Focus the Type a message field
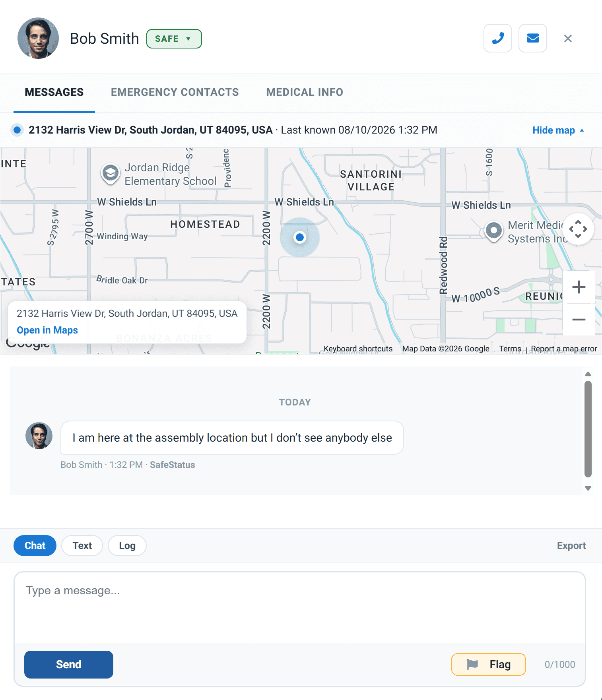Viewport: 602px width, 700px height. click(x=300, y=608)
